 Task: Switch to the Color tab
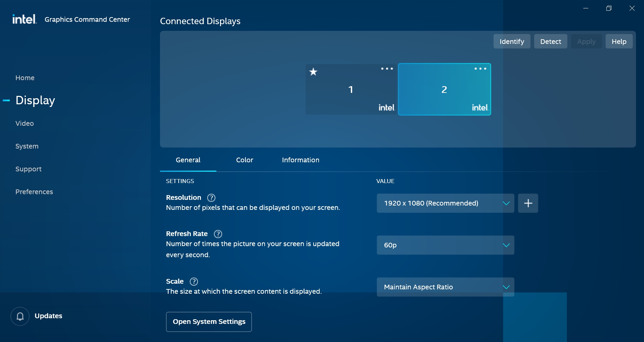245,160
